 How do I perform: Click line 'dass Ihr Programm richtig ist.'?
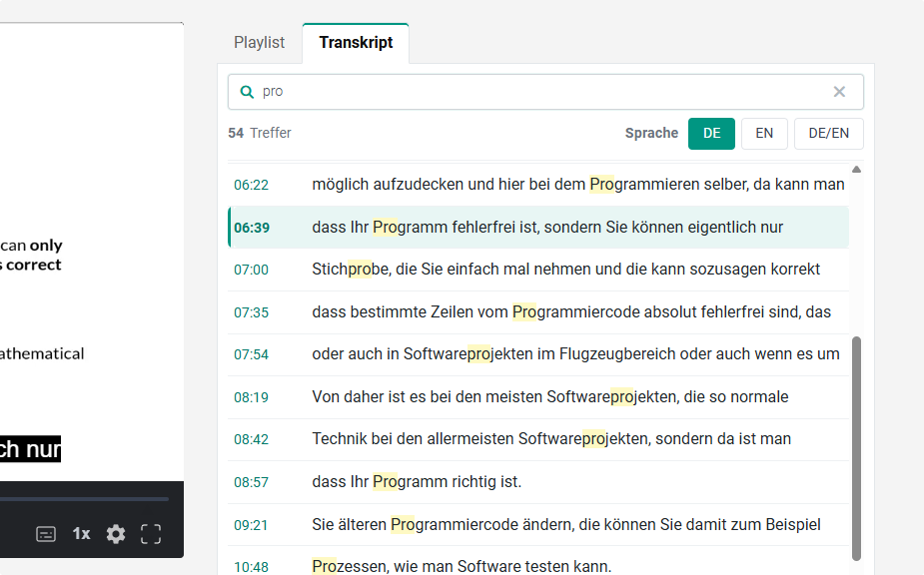coord(417,482)
